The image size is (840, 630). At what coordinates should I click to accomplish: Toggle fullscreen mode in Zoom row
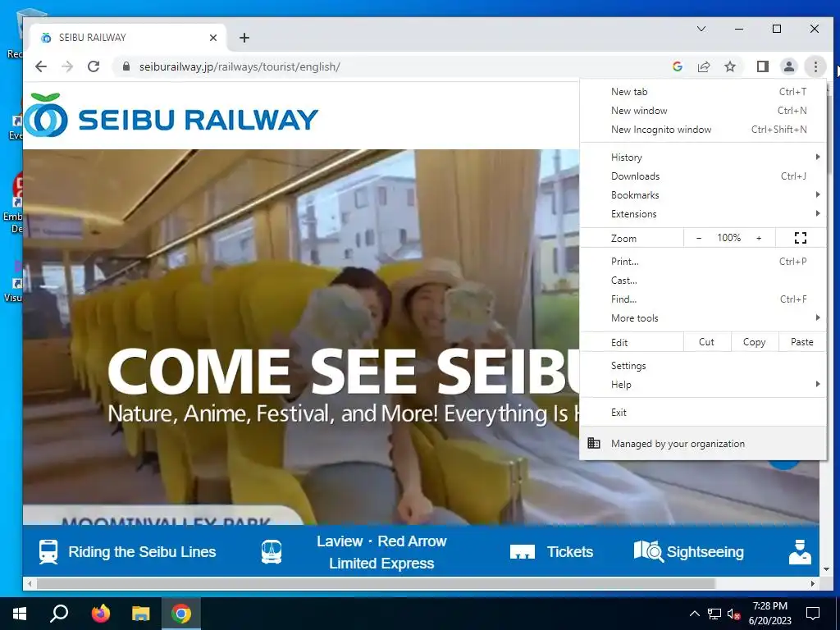pyautogui.click(x=801, y=238)
